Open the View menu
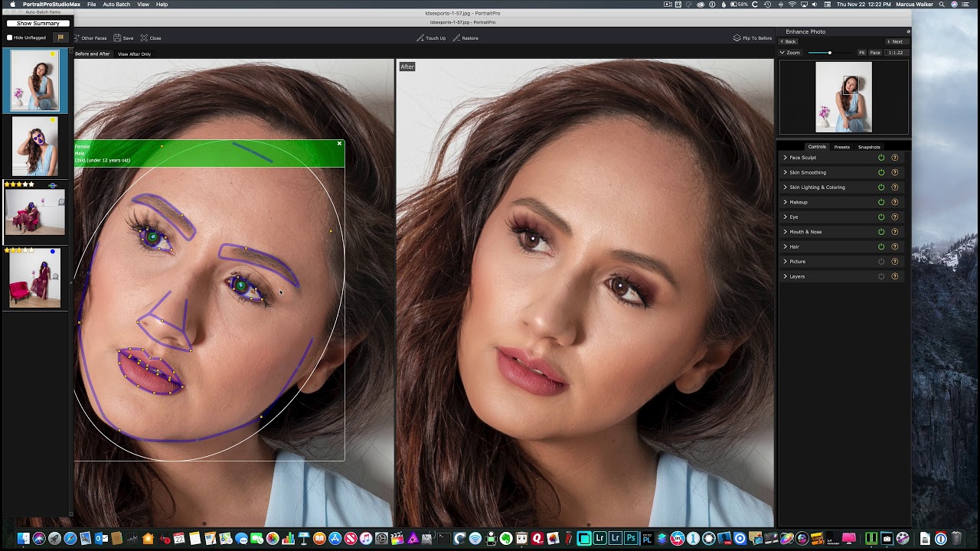Image resolution: width=980 pixels, height=551 pixels. [x=143, y=4]
